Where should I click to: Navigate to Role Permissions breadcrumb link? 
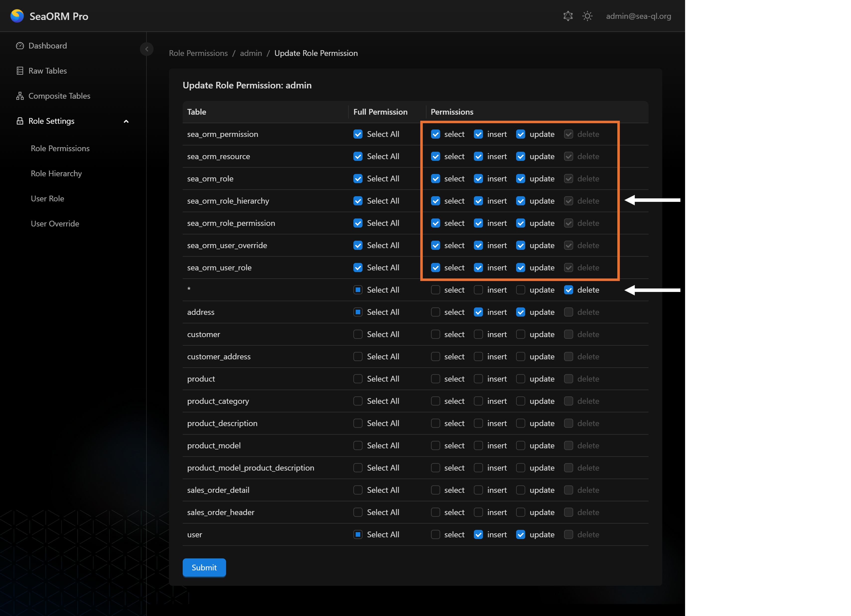click(x=198, y=53)
